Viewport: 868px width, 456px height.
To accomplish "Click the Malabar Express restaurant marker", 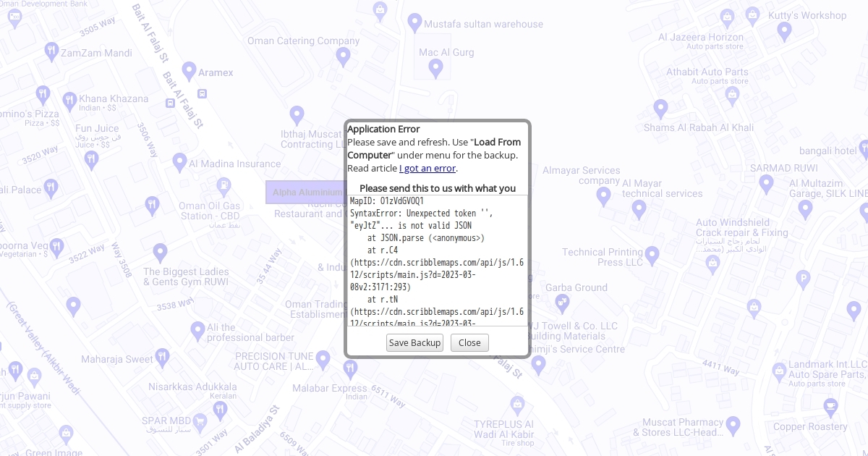I will [351, 369].
